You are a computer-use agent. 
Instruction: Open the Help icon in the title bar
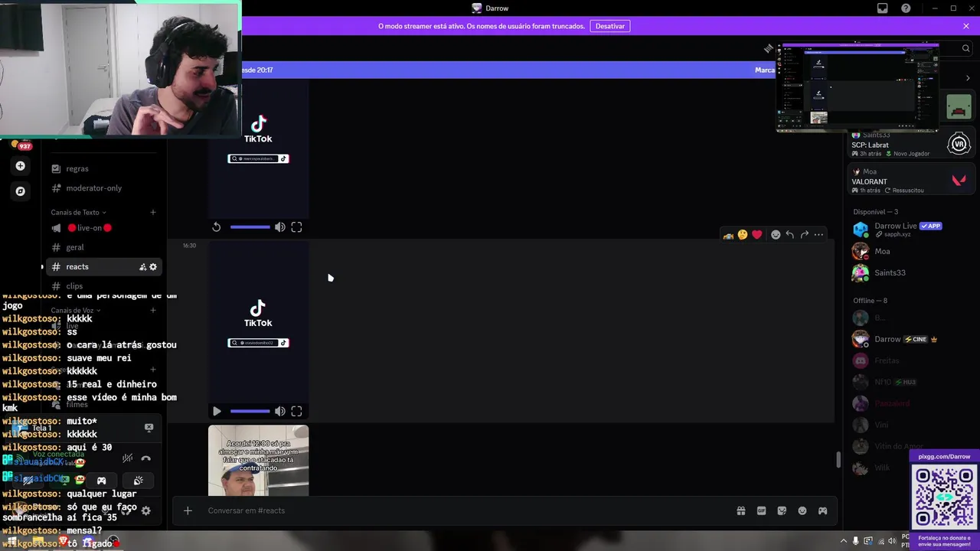click(x=906, y=8)
